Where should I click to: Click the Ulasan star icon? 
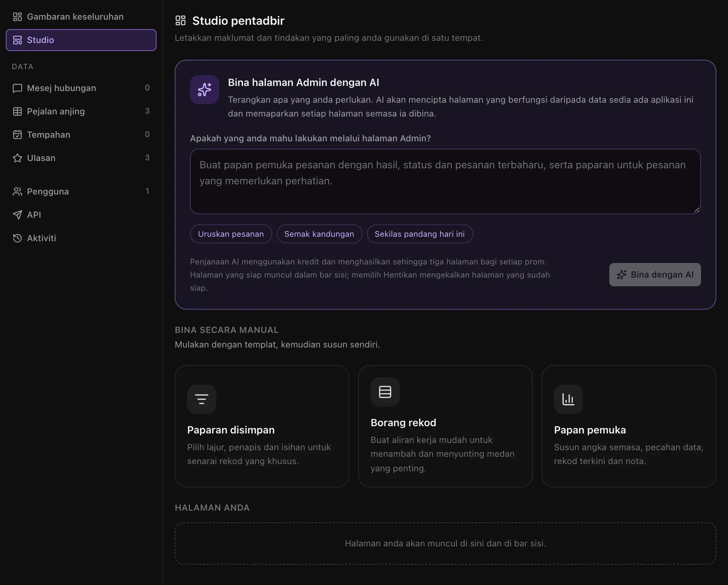(x=17, y=158)
